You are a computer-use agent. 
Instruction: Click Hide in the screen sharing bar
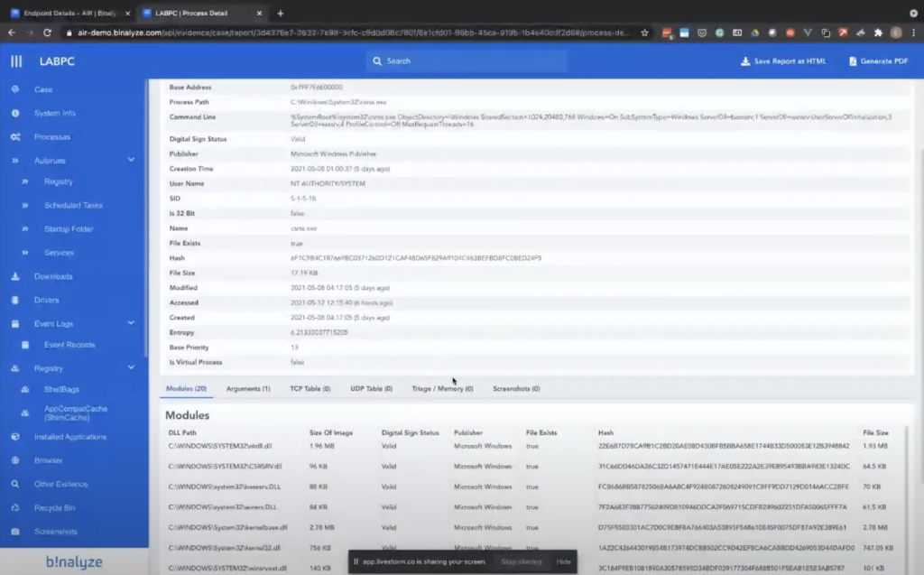click(x=563, y=561)
